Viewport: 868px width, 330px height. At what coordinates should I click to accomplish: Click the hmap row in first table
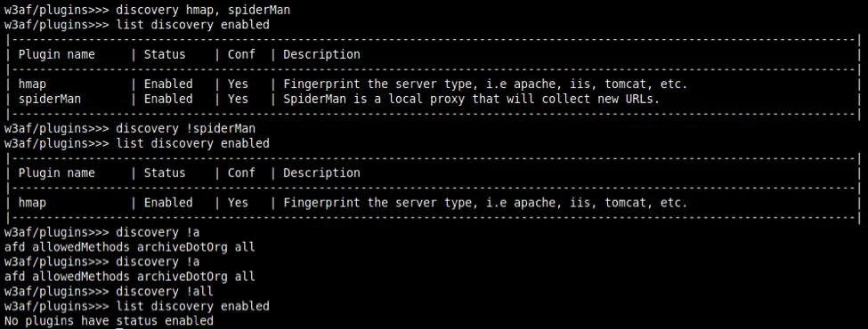[x=432, y=84]
